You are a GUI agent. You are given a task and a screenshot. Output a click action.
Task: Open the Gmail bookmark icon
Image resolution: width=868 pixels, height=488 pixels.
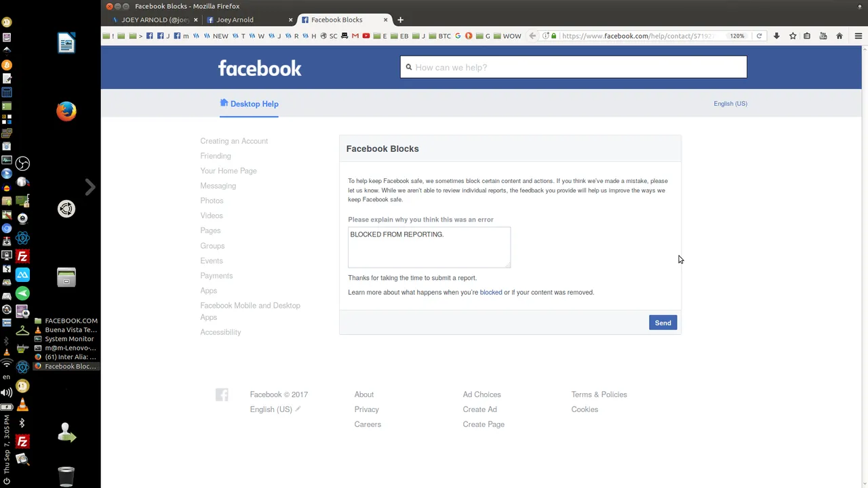pyautogui.click(x=355, y=36)
